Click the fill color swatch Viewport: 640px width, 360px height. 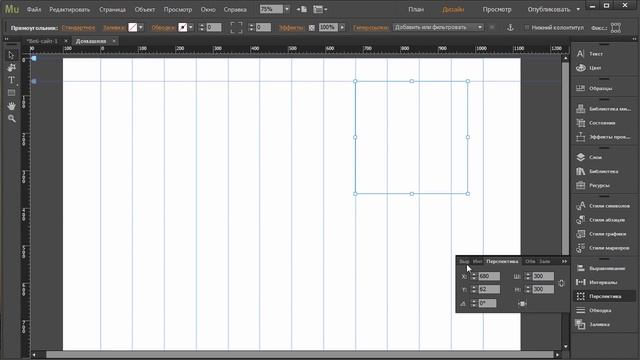click(x=133, y=27)
